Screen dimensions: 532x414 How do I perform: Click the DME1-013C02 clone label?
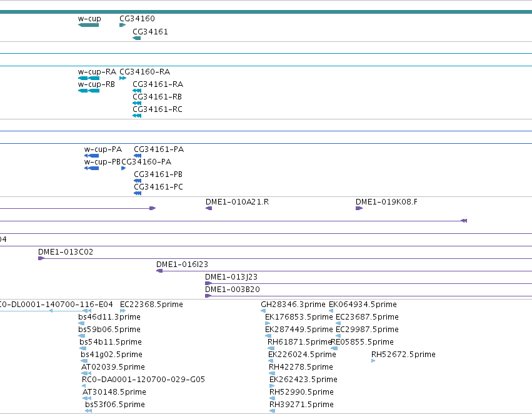coord(66,252)
